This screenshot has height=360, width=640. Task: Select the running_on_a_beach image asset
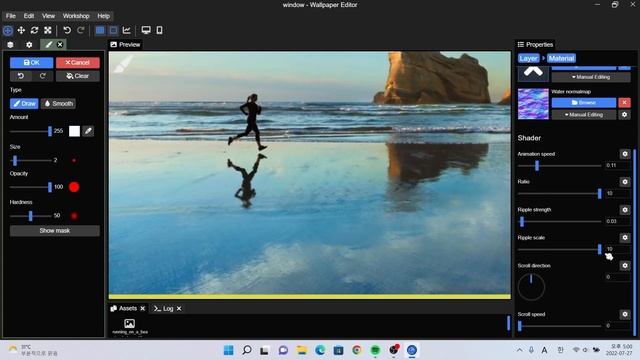pyautogui.click(x=130, y=327)
